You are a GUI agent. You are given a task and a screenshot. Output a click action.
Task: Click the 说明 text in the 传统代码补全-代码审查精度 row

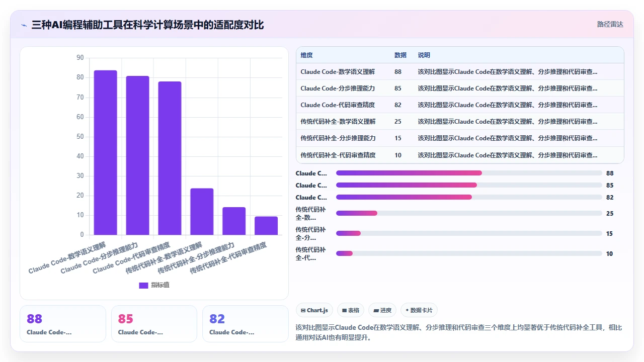[x=508, y=155]
